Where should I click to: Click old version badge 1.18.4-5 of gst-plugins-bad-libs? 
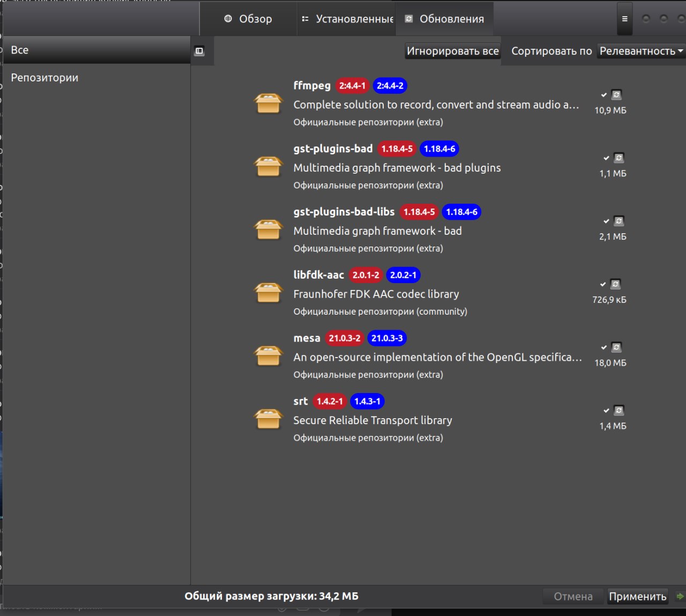tap(419, 212)
